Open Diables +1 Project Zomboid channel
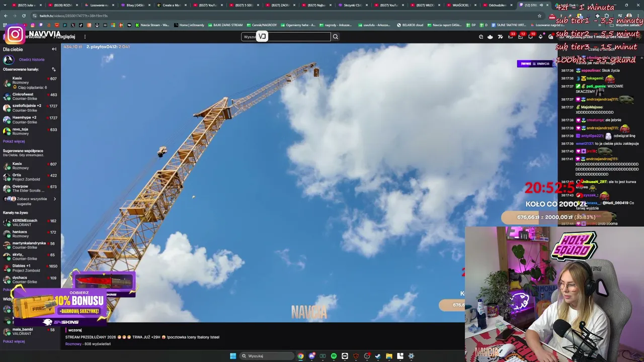 coord(30,268)
